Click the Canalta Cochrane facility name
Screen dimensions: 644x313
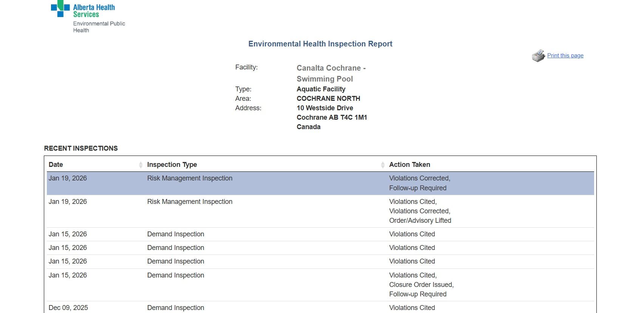pos(331,73)
